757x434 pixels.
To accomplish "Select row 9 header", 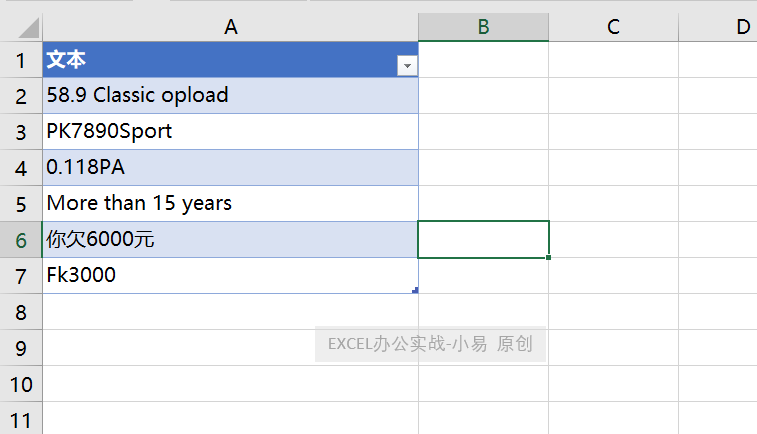I will tap(21, 348).
